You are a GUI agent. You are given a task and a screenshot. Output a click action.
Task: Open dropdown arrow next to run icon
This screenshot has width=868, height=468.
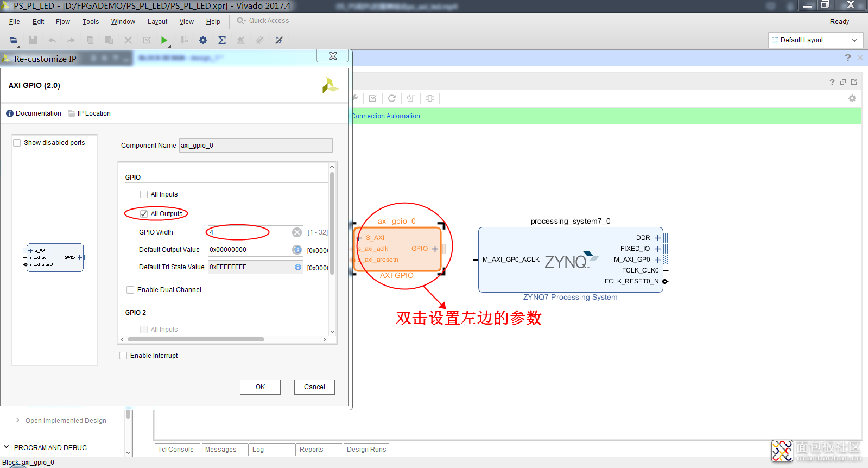[169, 46]
